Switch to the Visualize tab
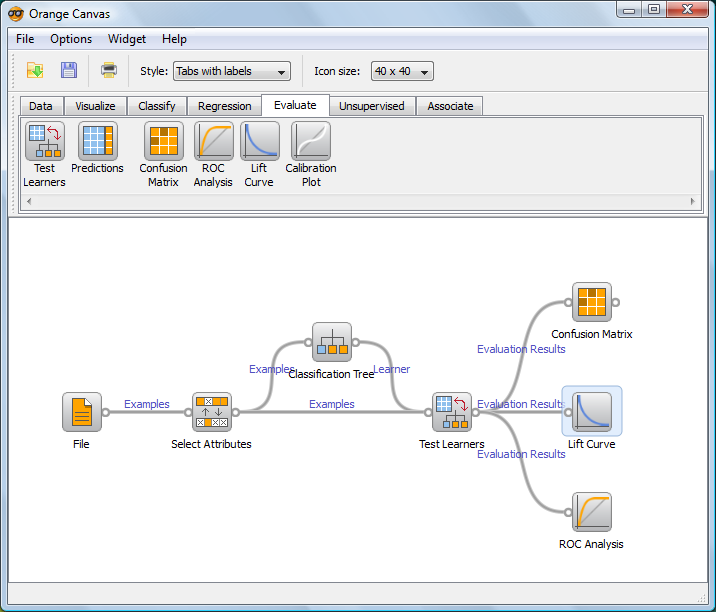 (95, 106)
